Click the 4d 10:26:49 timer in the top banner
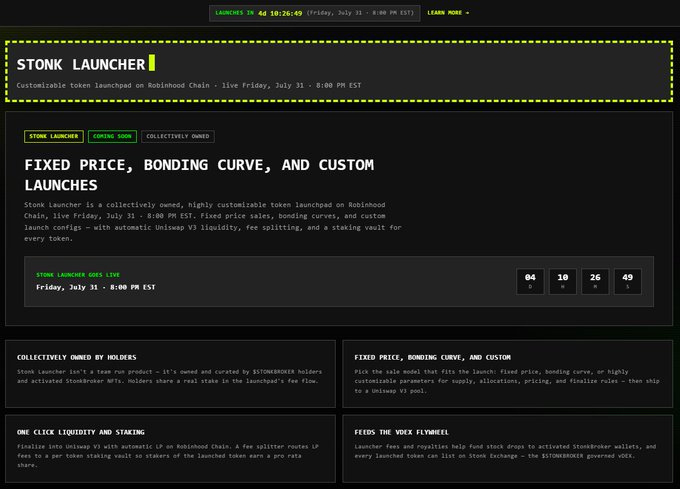 tap(280, 13)
